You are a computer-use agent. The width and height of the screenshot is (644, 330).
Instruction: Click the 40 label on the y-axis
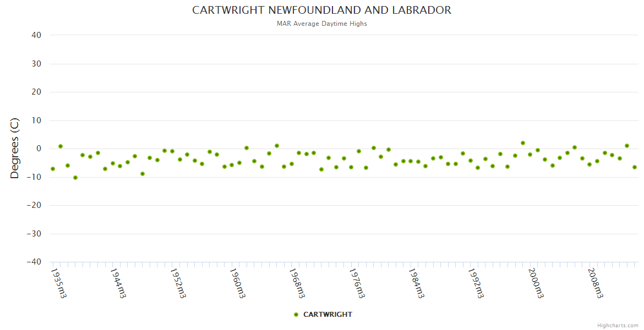pos(36,35)
